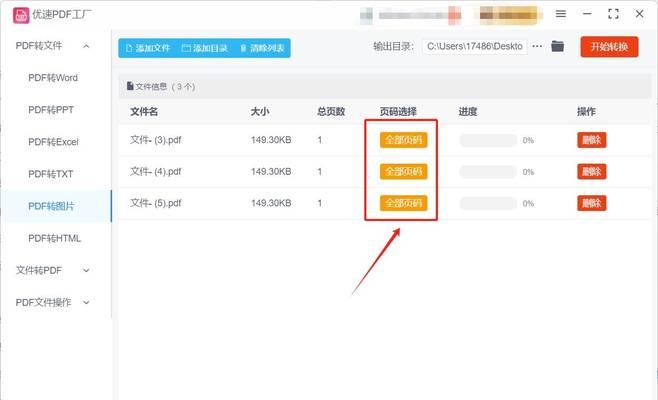Image resolution: width=658 pixels, height=400 pixels.
Task: Click 0% label in 文件- (3).pdf row
Action: pyautogui.click(x=528, y=140)
